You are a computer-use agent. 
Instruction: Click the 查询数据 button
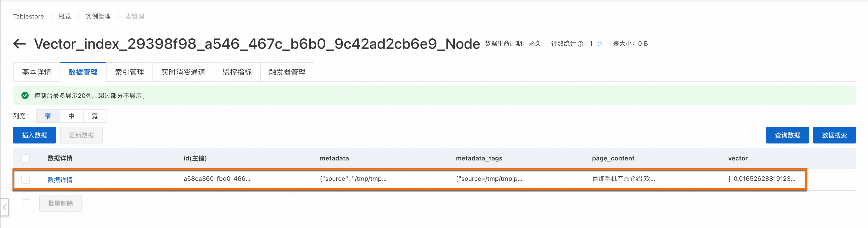[787, 135]
